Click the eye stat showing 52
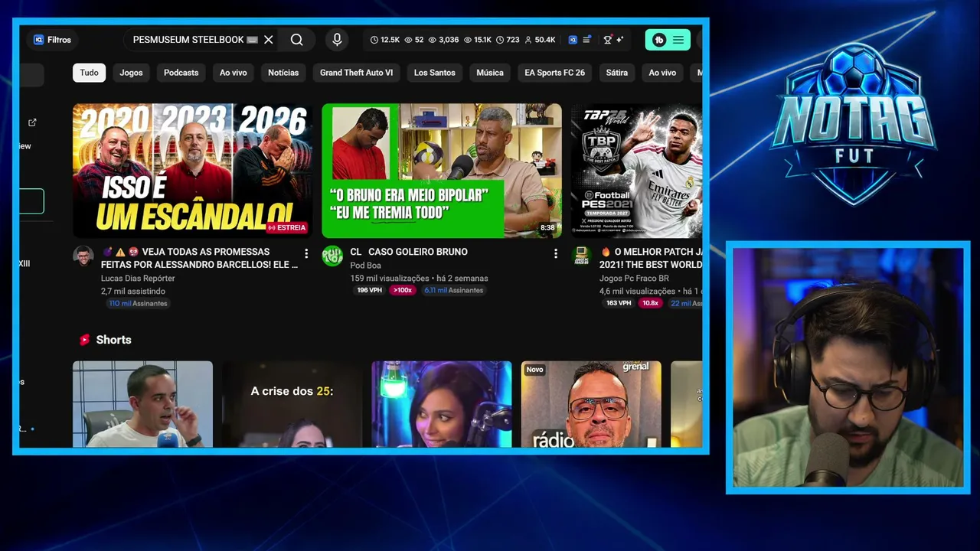Image resolution: width=980 pixels, height=551 pixels. point(414,40)
